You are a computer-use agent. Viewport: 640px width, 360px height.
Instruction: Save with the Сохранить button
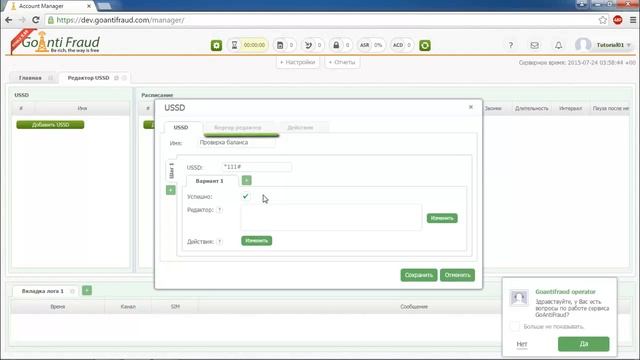click(419, 275)
